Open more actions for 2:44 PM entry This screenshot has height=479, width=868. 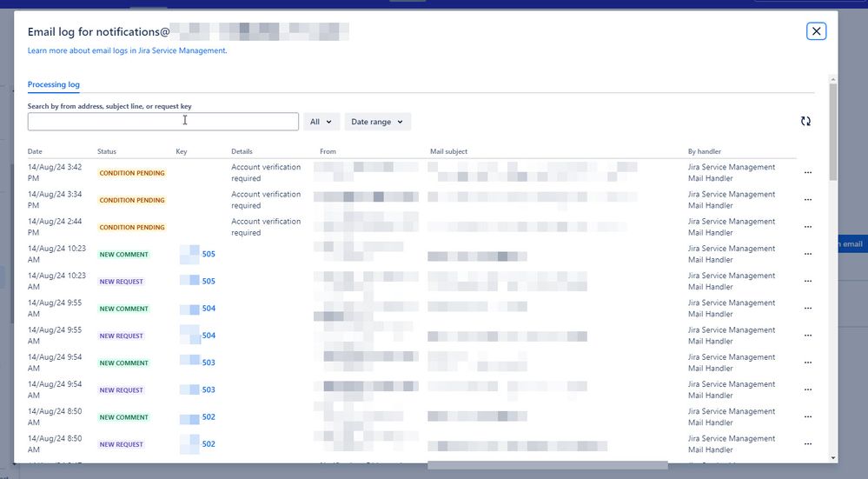pyautogui.click(x=808, y=227)
